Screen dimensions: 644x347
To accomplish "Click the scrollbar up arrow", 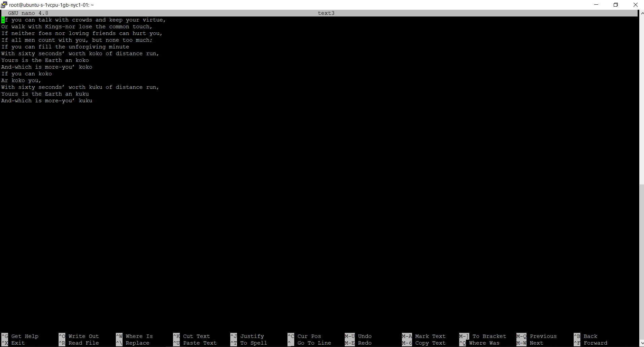I will (x=642, y=13).
